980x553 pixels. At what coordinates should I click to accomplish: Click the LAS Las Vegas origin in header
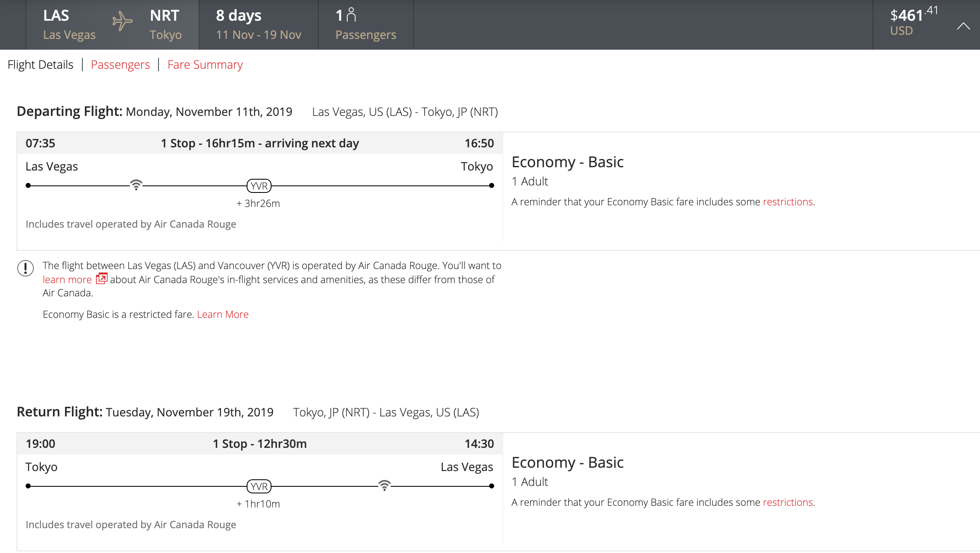pyautogui.click(x=69, y=25)
